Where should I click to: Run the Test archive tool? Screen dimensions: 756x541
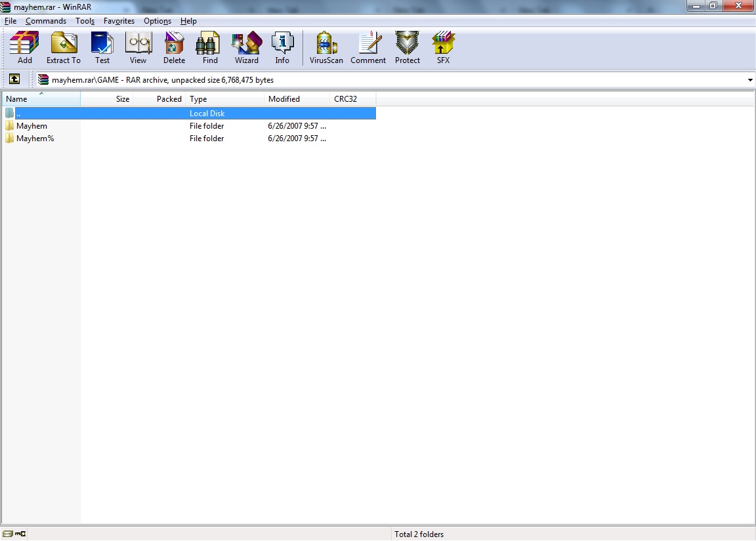102,48
